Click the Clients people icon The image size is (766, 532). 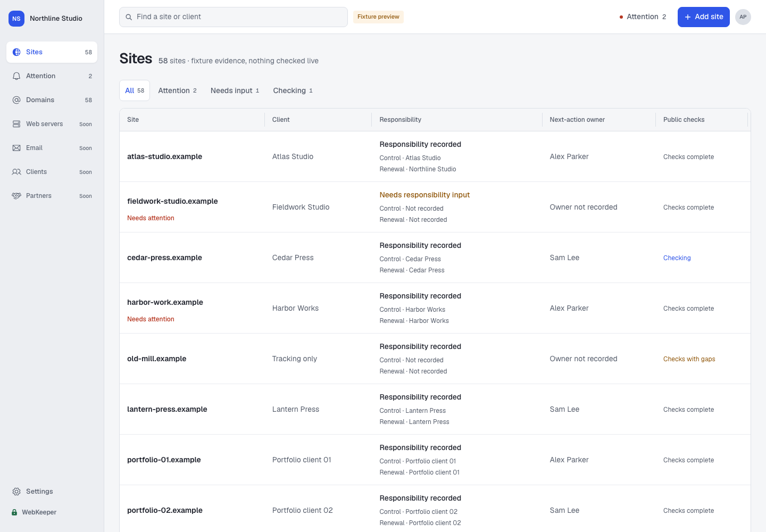click(x=16, y=172)
